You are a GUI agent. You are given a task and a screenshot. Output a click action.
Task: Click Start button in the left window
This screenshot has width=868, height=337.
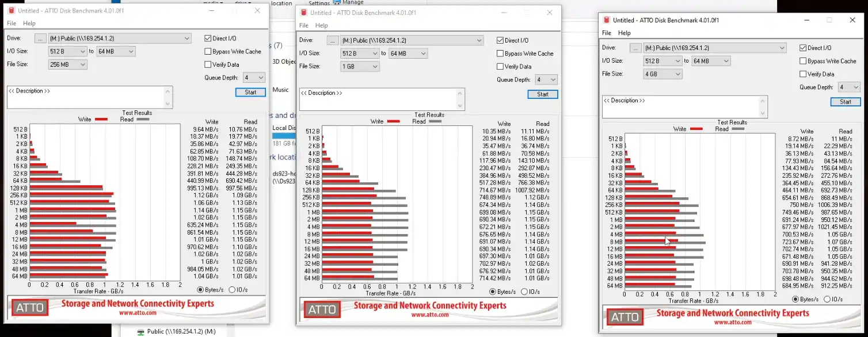[250, 92]
